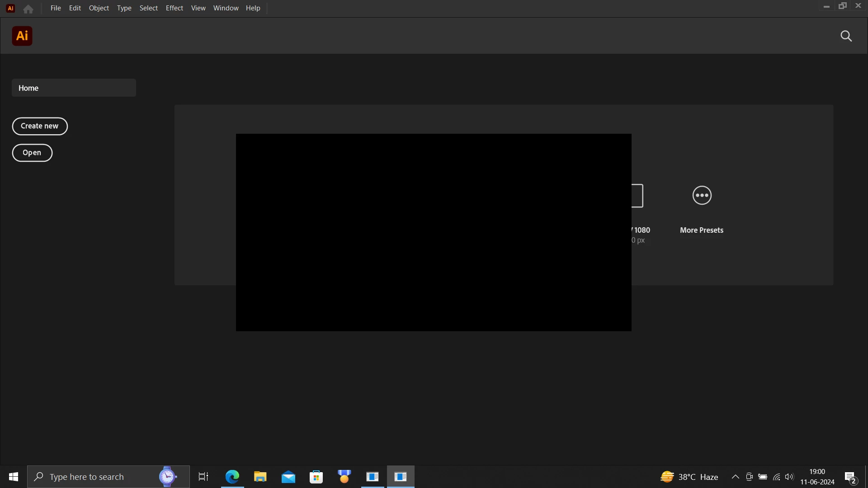Click the large Ai logo
Screen dimensions: 868x488
tap(22, 36)
